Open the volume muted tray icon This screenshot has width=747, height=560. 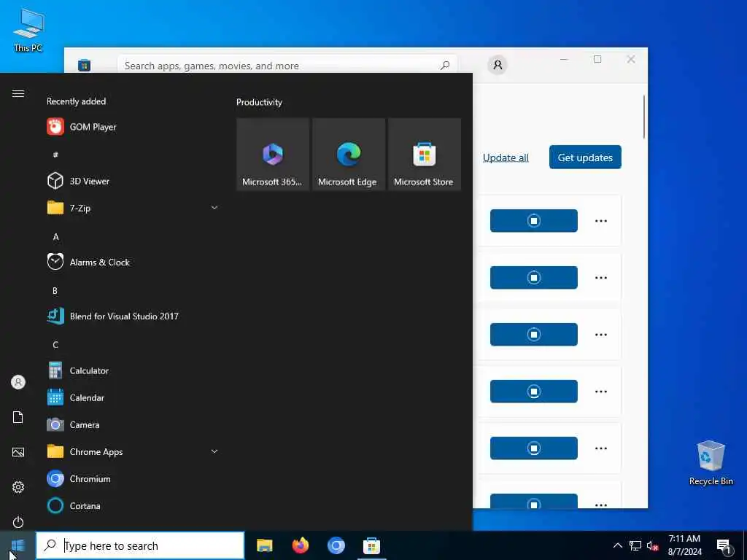click(652, 545)
